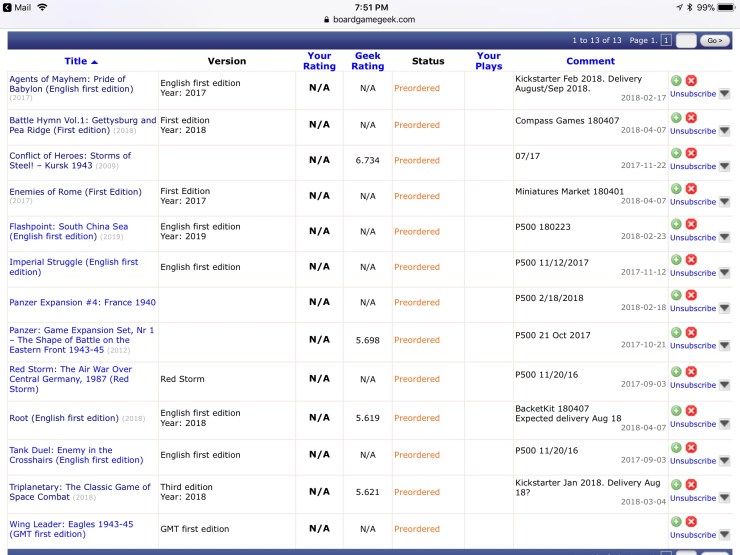Click green add icon in Imperial Struggle row
Viewport: 740px width, 555px height.
[676, 260]
